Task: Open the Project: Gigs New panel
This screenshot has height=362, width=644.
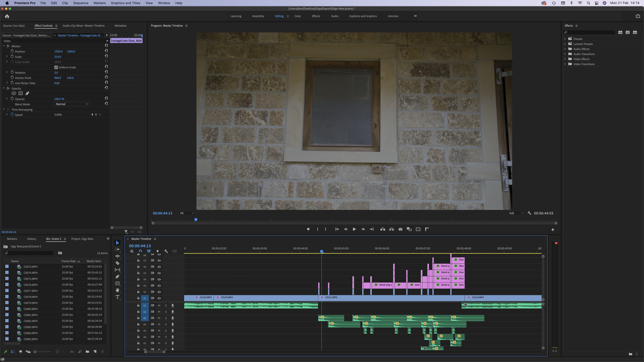Action: [82, 239]
